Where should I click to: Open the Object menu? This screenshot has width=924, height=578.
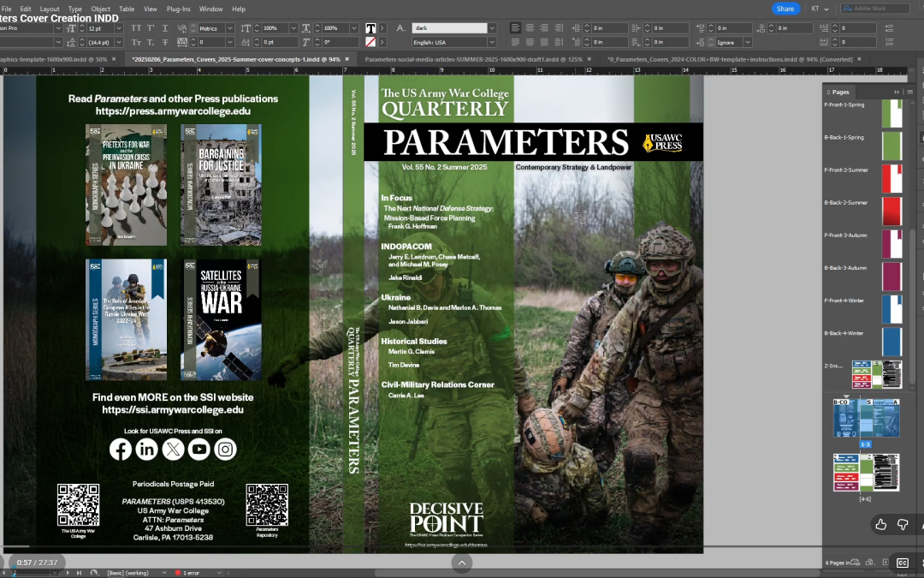[x=101, y=9]
